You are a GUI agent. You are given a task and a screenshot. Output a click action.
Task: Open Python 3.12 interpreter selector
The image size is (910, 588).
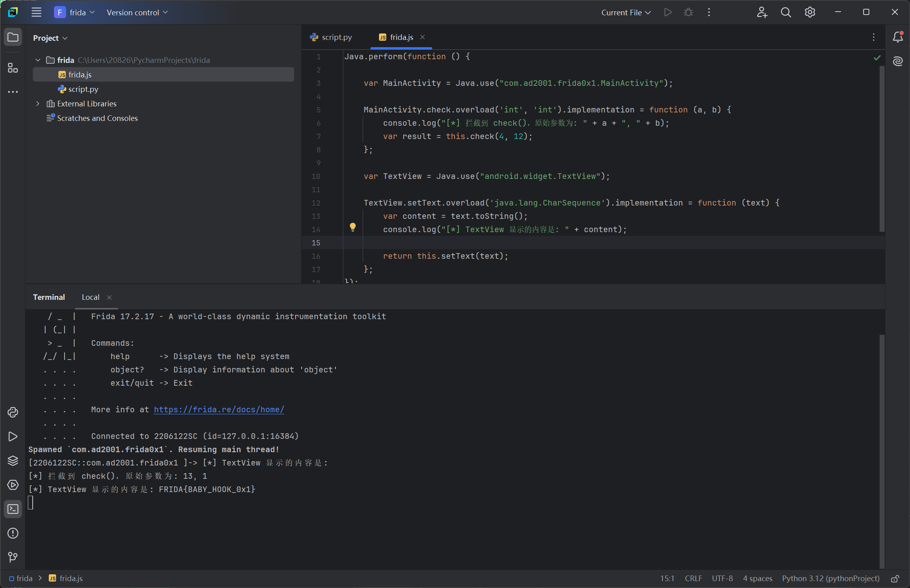(x=831, y=578)
